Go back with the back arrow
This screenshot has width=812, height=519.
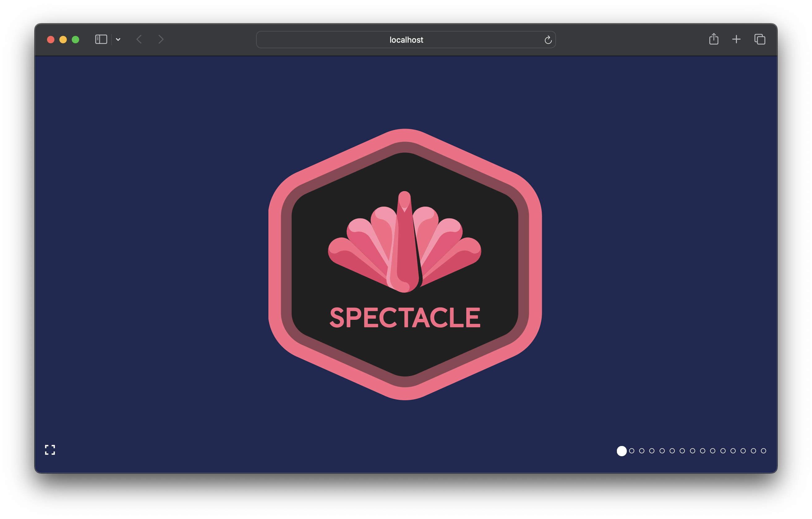coord(139,40)
